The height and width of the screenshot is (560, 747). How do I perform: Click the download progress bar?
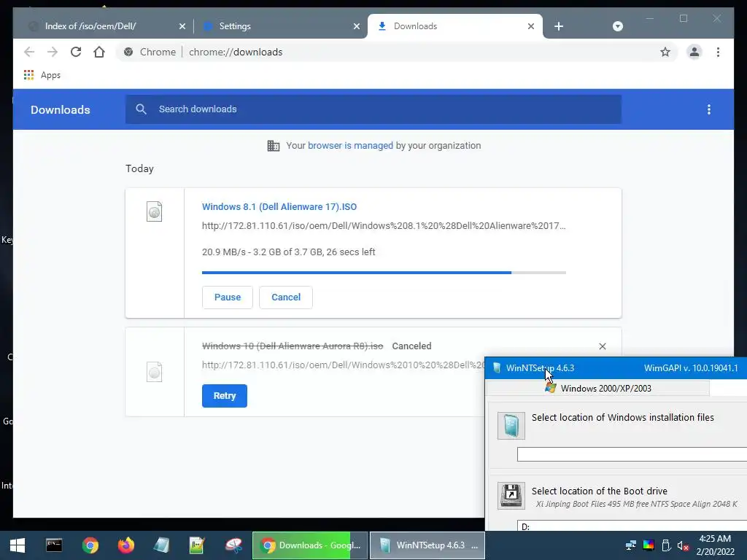click(x=384, y=273)
